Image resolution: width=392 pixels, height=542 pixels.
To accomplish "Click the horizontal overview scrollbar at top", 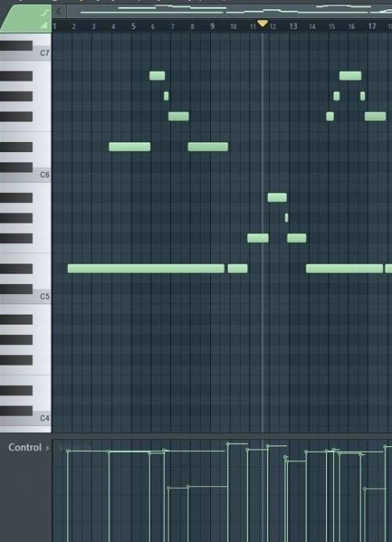I will [229, 11].
